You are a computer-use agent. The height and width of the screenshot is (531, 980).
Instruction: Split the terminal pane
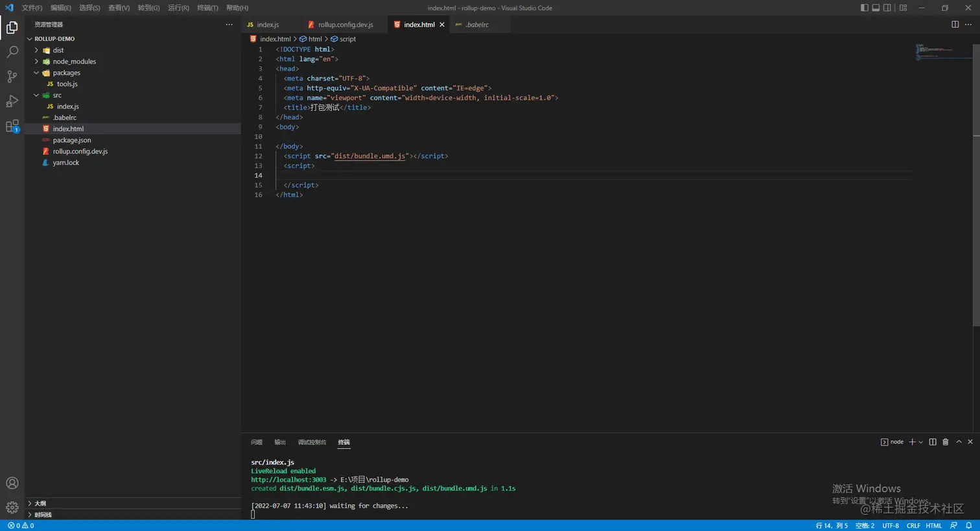[x=933, y=442]
